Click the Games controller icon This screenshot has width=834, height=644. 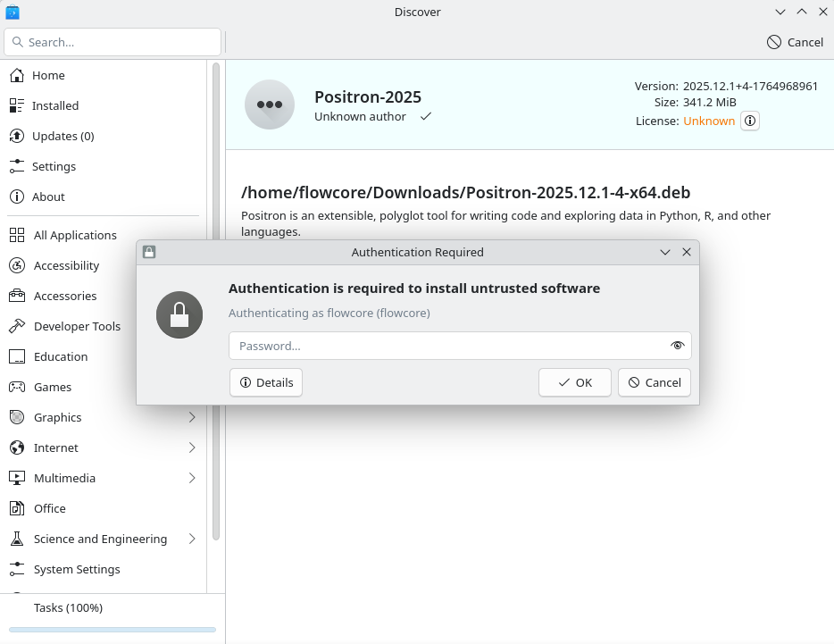pos(17,388)
